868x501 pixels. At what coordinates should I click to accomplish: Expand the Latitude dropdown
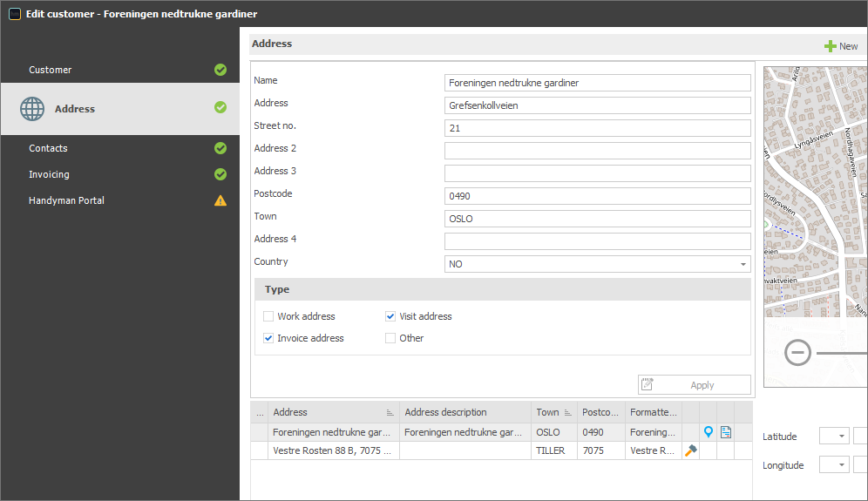[x=834, y=437]
